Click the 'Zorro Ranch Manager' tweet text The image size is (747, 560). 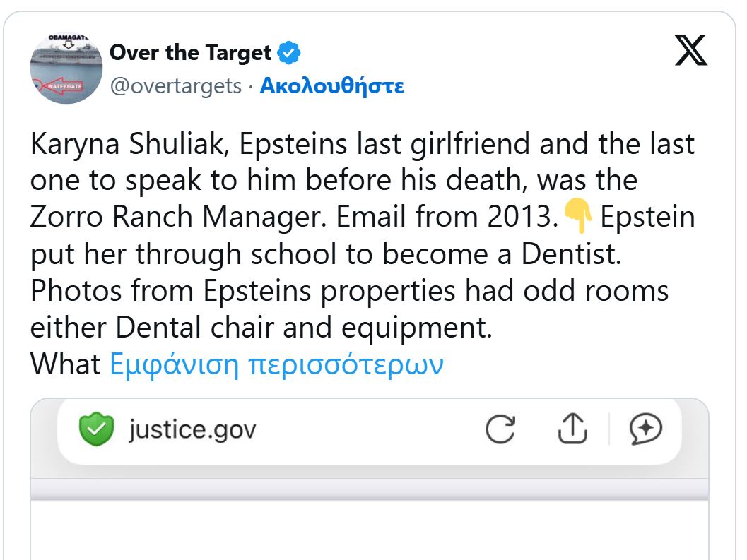click(x=180, y=218)
